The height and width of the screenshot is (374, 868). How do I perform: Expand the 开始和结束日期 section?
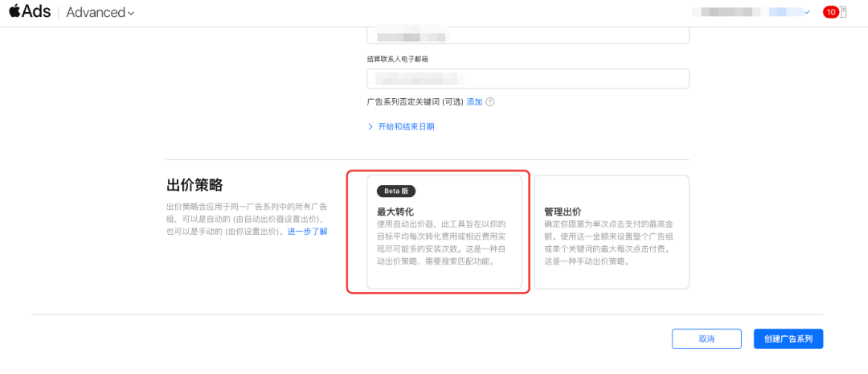click(x=401, y=126)
